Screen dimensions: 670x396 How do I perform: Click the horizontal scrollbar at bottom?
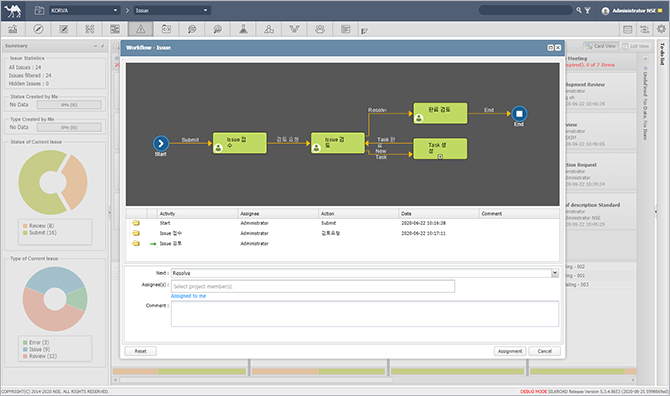[256, 380]
